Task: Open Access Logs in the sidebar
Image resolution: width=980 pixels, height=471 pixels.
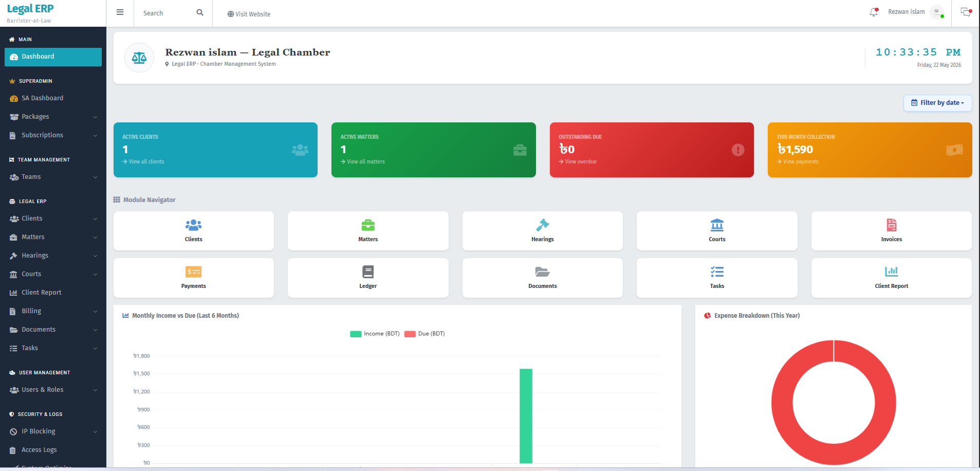Action: (53, 450)
